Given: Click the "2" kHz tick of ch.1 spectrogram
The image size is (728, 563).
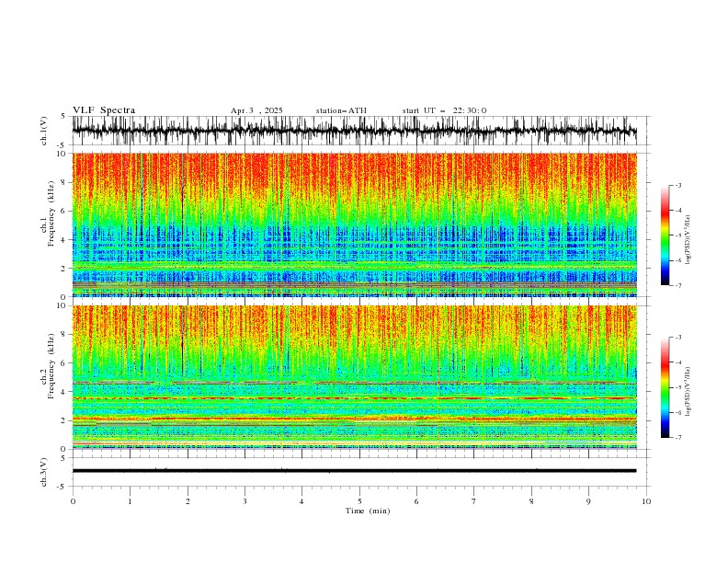Looking at the screenshot, I should (64, 268).
